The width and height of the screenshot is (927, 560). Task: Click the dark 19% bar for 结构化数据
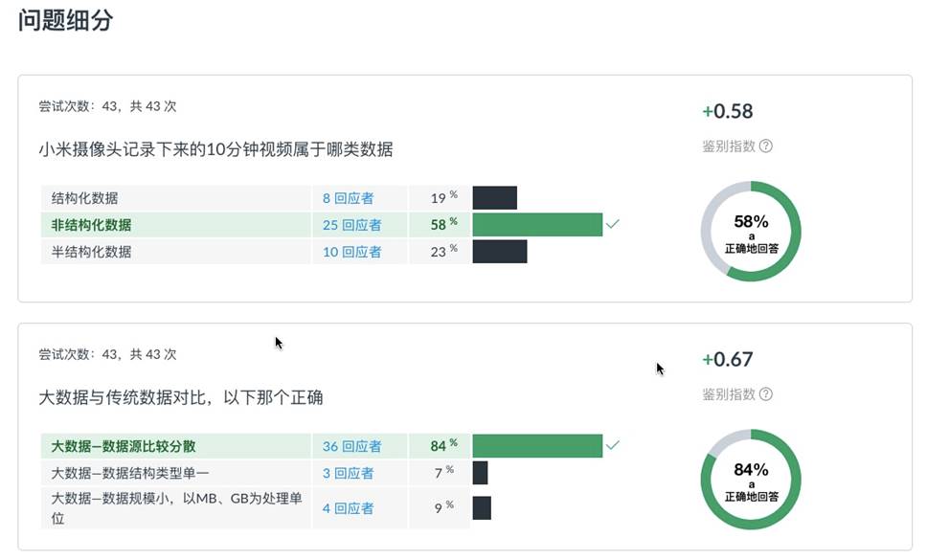(494, 198)
